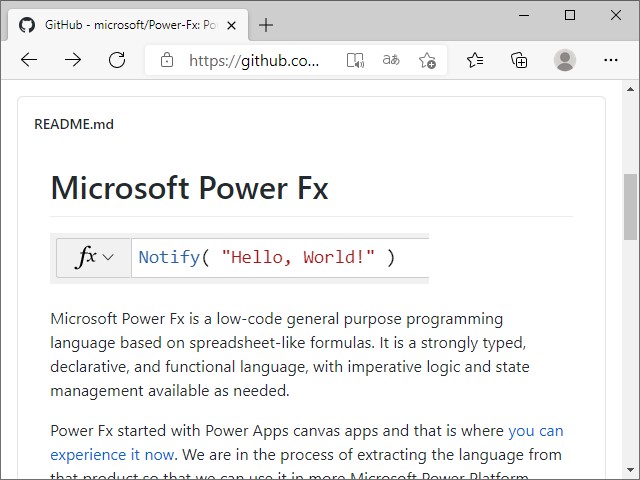This screenshot has height=480, width=640.
Task: View site information via lock icon
Action: [x=167, y=60]
